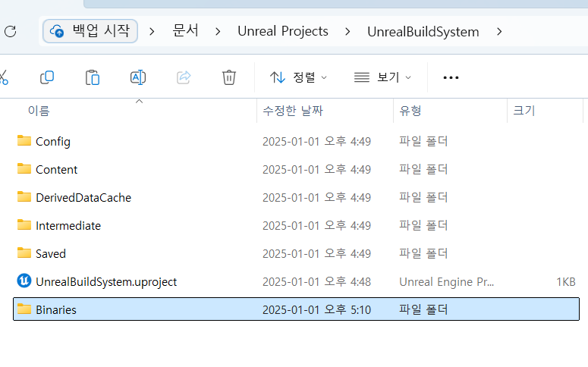The width and height of the screenshot is (588, 367).
Task: Expand chevron after UnrealBuildSystem breadcrumb
Action: (499, 32)
